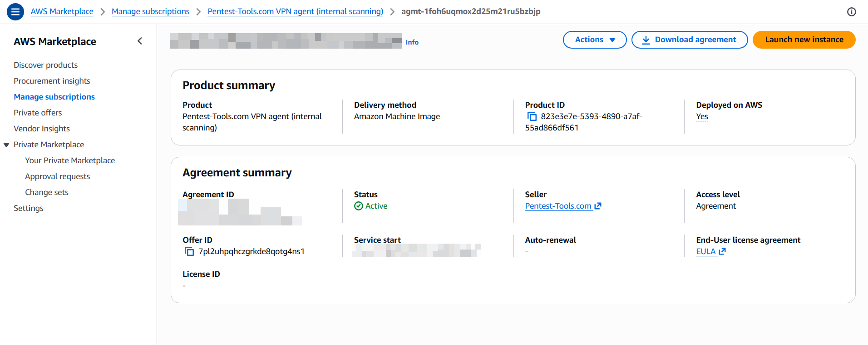Click Manage subscriptions breadcrumb link
The image size is (868, 345).
coord(150,11)
